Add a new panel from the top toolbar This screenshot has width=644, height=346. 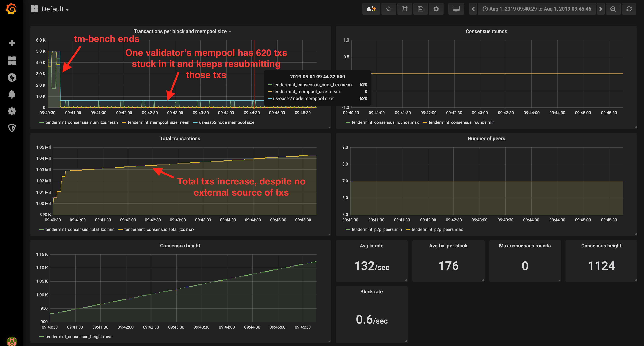click(371, 9)
